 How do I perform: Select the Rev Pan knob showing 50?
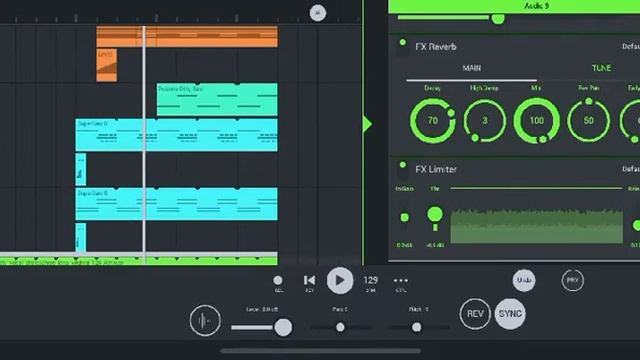tap(589, 120)
